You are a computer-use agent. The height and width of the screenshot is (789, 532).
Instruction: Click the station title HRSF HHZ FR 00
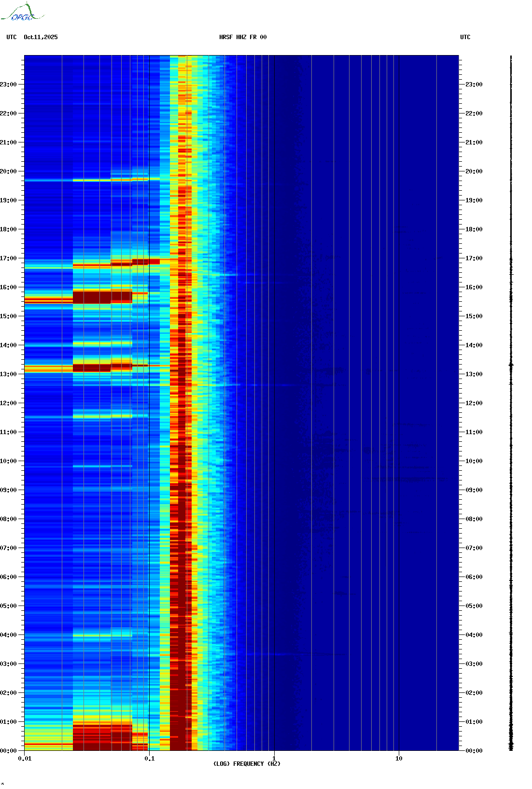coord(243,37)
